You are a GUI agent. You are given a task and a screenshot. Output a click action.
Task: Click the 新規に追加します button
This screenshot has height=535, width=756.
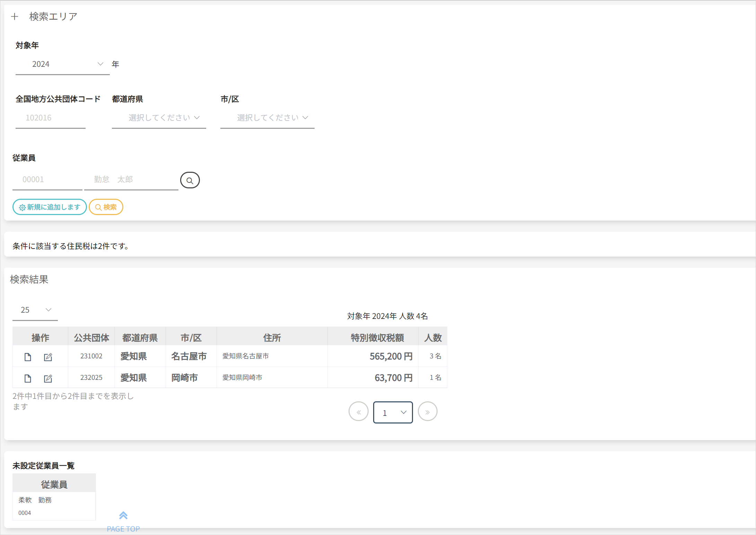pos(50,207)
